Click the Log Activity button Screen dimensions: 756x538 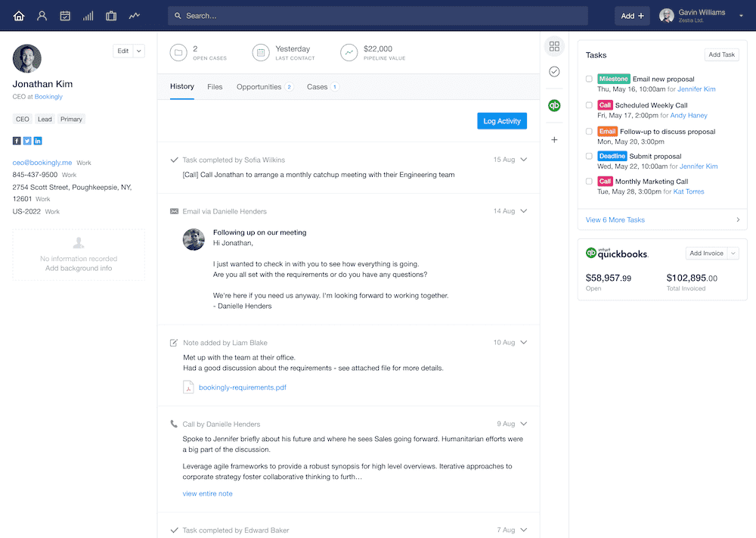tap(502, 121)
